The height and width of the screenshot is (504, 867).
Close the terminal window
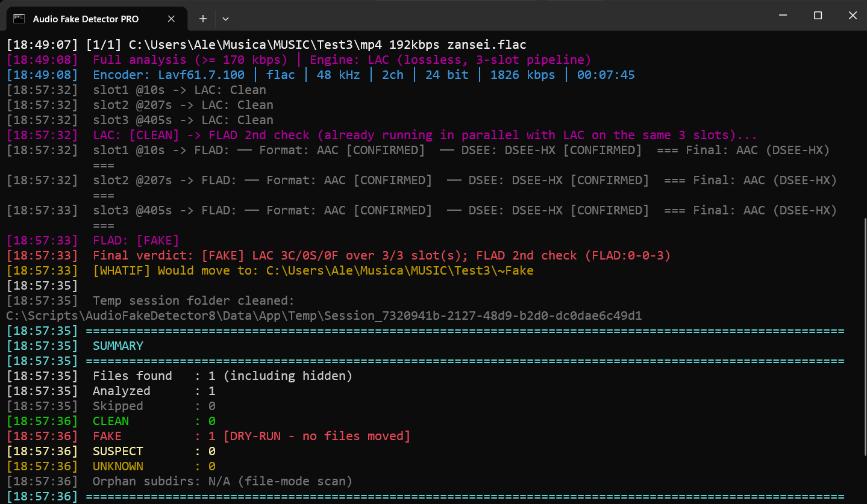tap(853, 16)
